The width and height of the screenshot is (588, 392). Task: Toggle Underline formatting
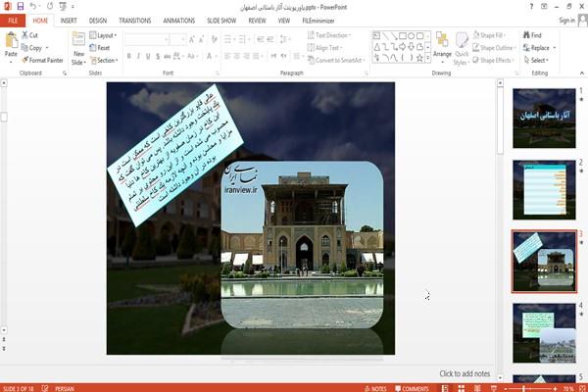coord(148,56)
